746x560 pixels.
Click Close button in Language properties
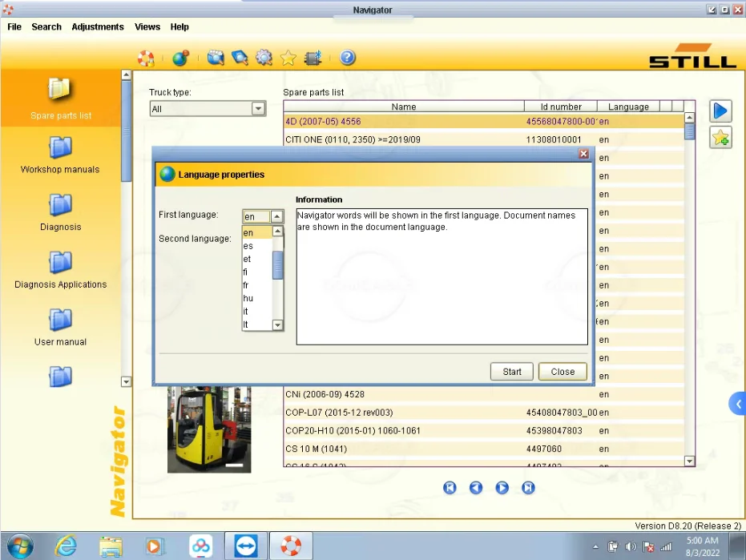pyautogui.click(x=563, y=372)
